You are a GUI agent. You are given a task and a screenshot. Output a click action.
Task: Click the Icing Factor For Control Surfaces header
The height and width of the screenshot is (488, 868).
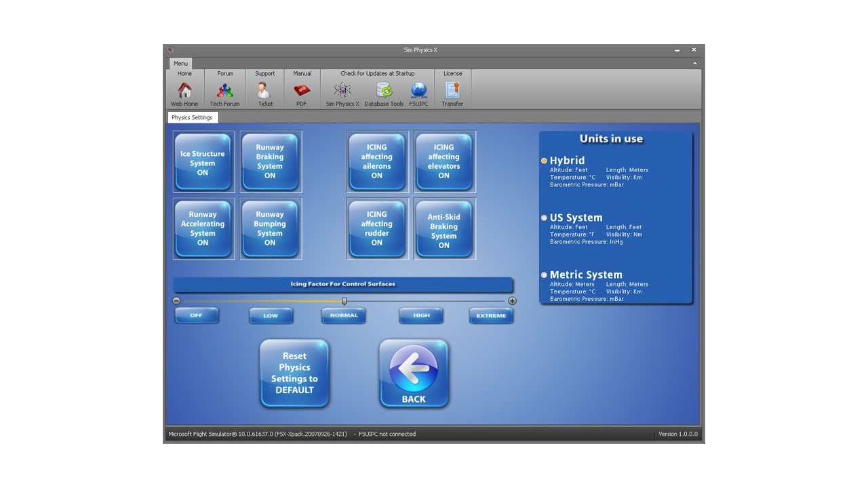(x=343, y=284)
